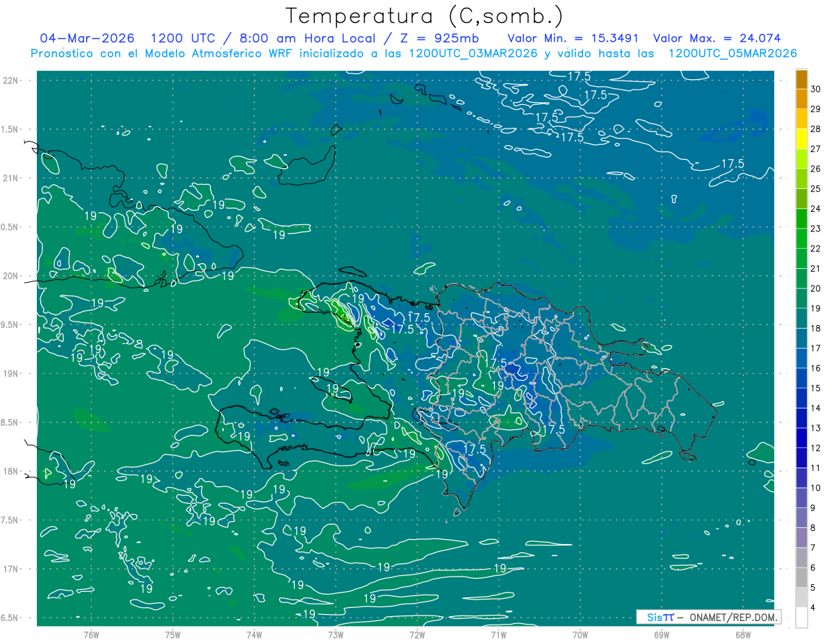Click the longitude label "72W"

pos(417,634)
